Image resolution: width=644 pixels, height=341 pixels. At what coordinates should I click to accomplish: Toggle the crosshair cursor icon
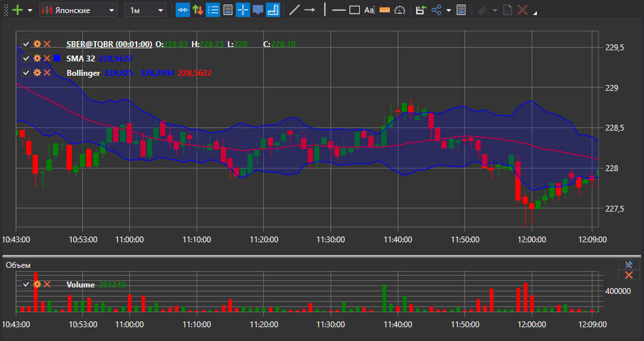[x=243, y=10]
